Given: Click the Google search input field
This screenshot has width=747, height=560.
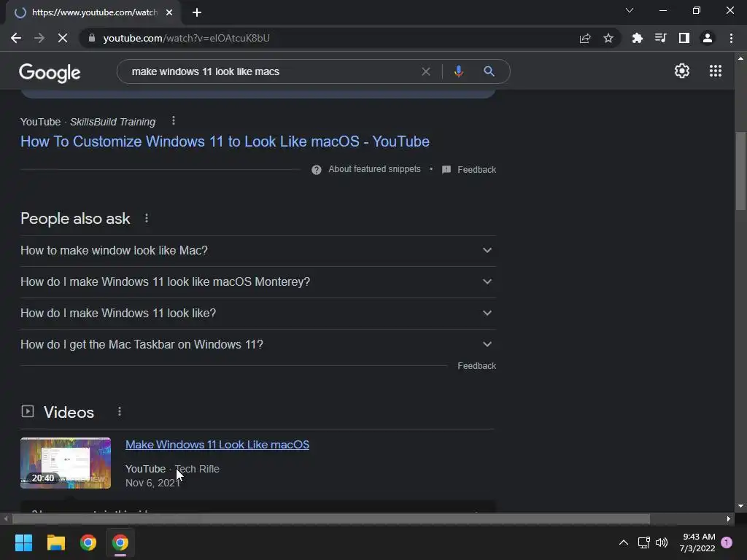Looking at the screenshot, I should (x=271, y=71).
